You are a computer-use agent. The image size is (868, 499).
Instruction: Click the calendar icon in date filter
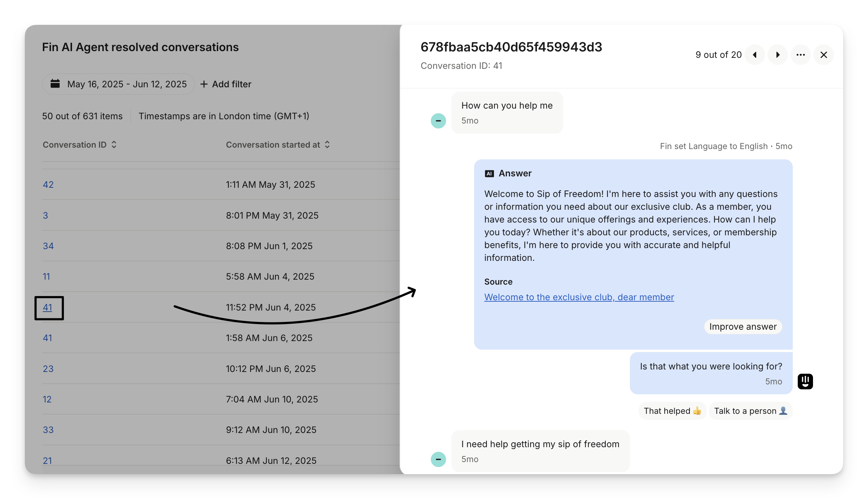(x=55, y=84)
